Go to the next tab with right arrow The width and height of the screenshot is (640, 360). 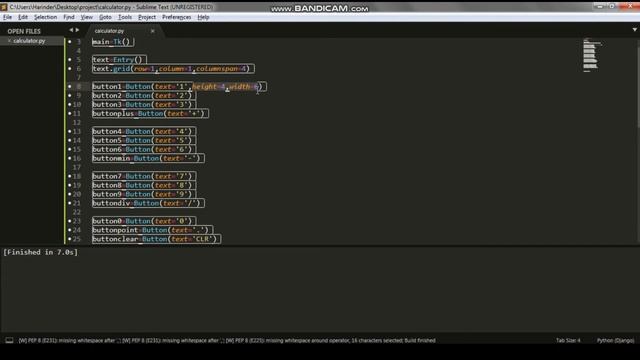[x=77, y=30]
